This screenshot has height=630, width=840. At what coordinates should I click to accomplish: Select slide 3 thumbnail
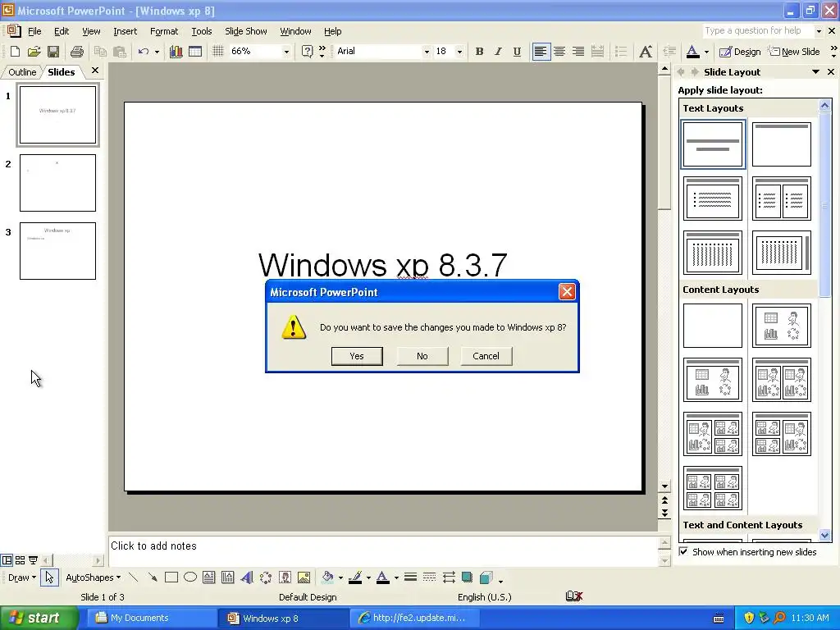click(x=58, y=251)
